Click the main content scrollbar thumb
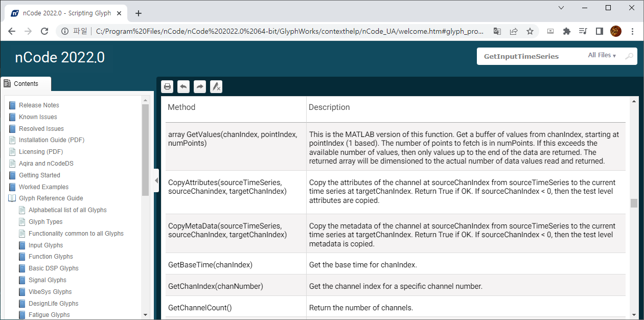644x320 pixels. pyautogui.click(x=634, y=203)
